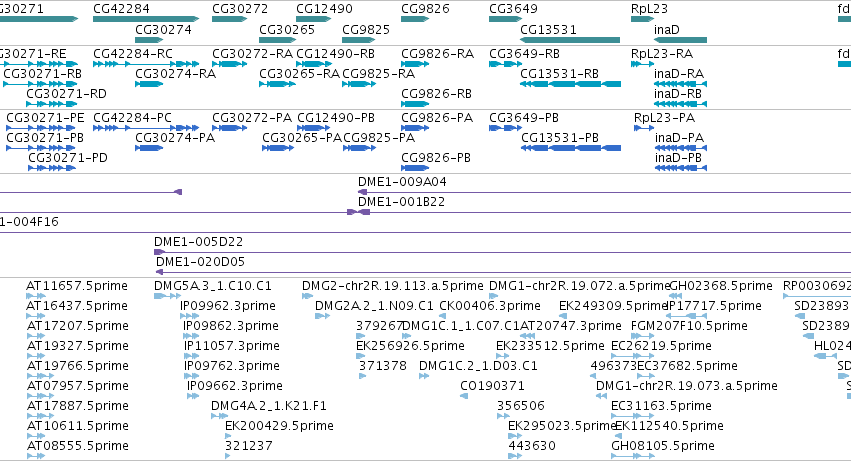The width and height of the screenshot is (851, 461).
Task: Click the inaD-RB transcript label
Action: (678, 94)
